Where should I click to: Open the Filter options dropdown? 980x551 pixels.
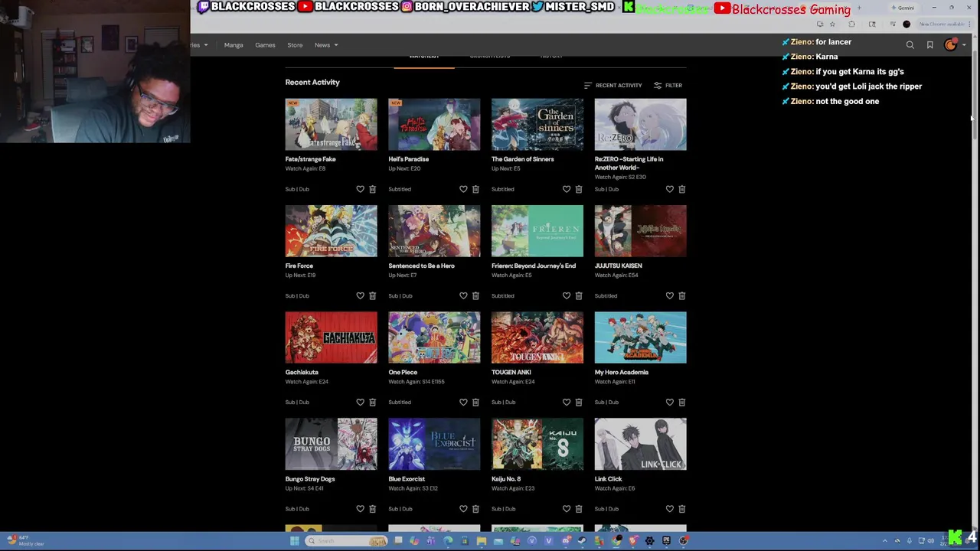point(668,85)
